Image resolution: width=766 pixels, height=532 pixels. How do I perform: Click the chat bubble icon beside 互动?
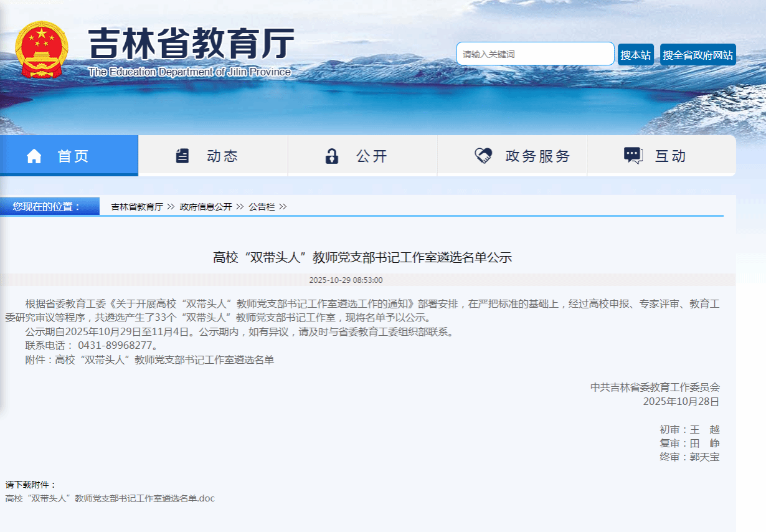coord(631,156)
